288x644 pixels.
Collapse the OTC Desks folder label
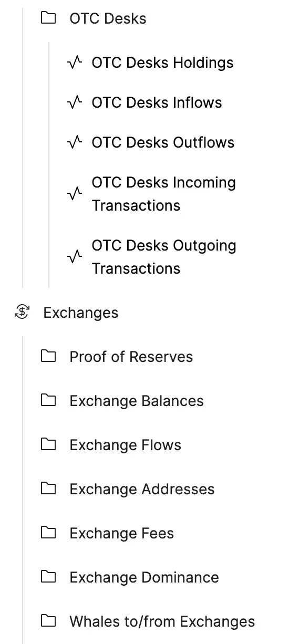[108, 18]
